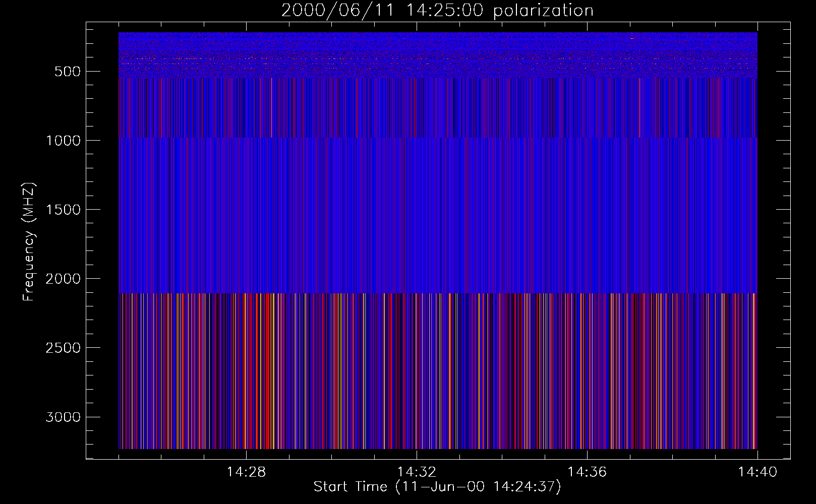Select the 2000 frequency axis label
The height and width of the screenshot is (504, 816).
click(x=63, y=279)
